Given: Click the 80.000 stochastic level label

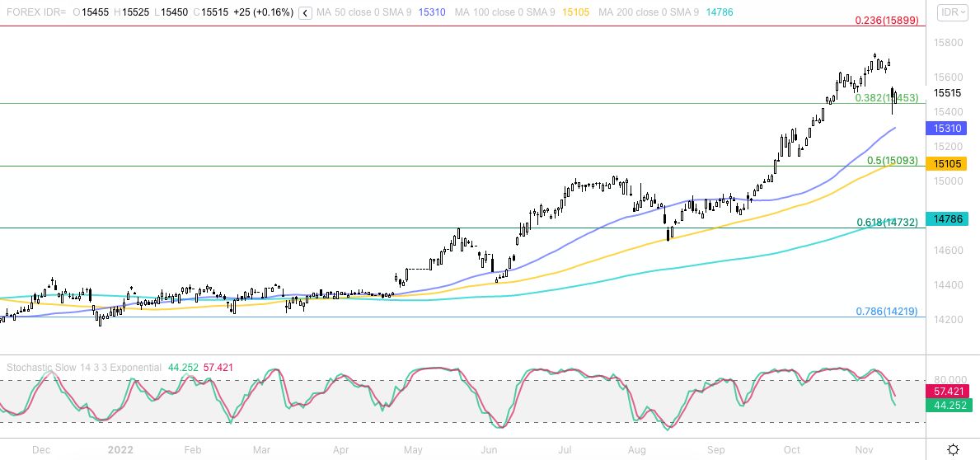Looking at the screenshot, I should coord(949,379).
